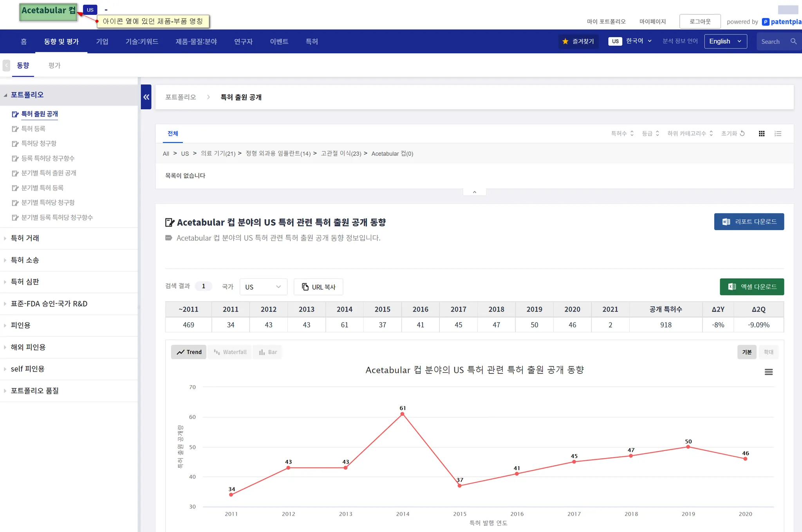Sort by 특허수 stepper arrows
Viewport: 802px width, 532px height.
point(632,133)
